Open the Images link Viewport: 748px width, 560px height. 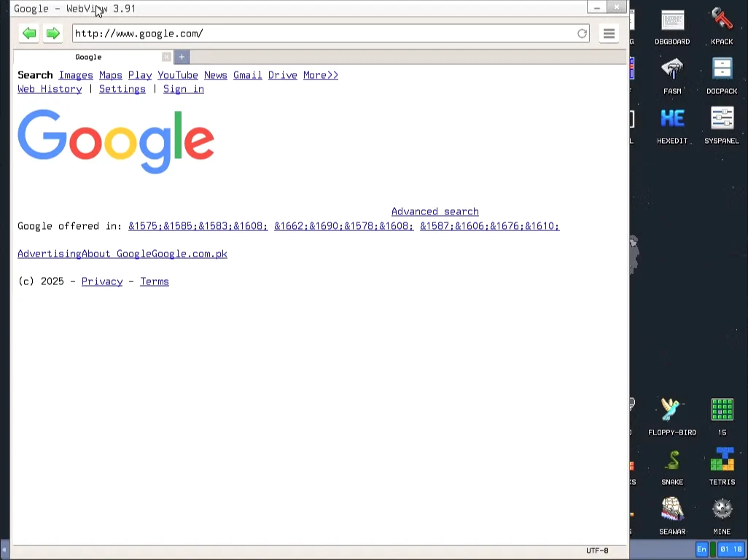click(76, 75)
